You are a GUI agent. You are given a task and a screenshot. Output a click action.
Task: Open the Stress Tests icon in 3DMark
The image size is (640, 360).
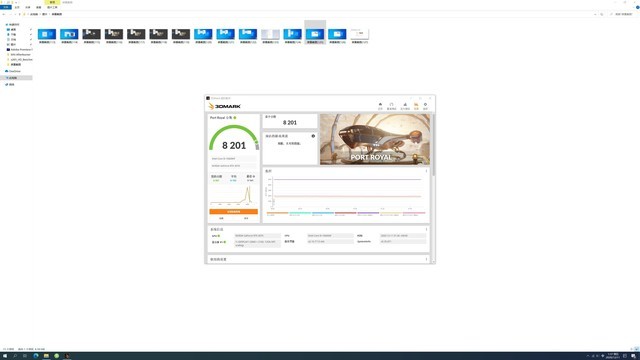coord(405,106)
